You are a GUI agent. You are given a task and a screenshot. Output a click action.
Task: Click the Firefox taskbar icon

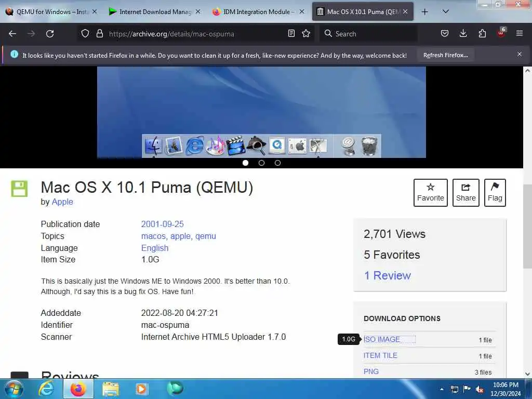click(x=78, y=389)
